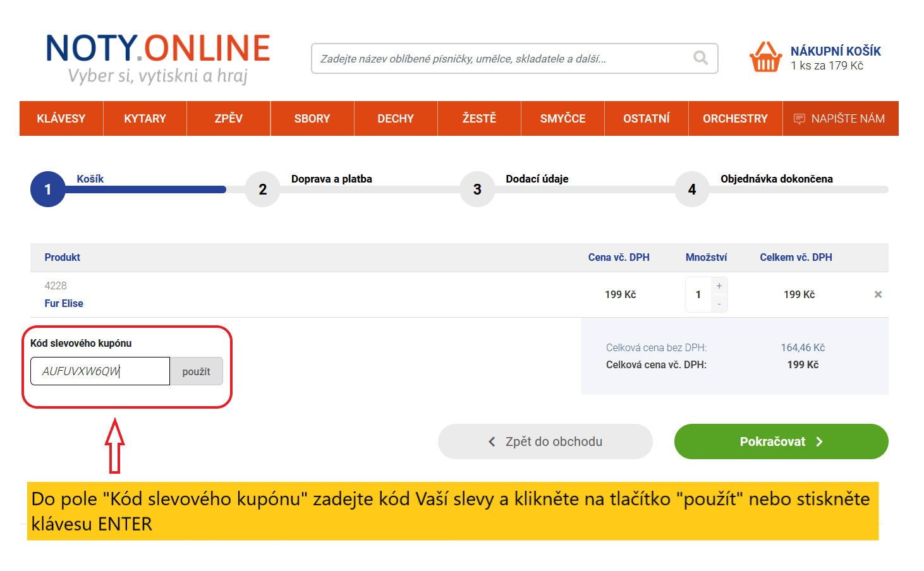Open the ORCHESTRY menu
This screenshot has width=924, height=571.
coord(735,119)
